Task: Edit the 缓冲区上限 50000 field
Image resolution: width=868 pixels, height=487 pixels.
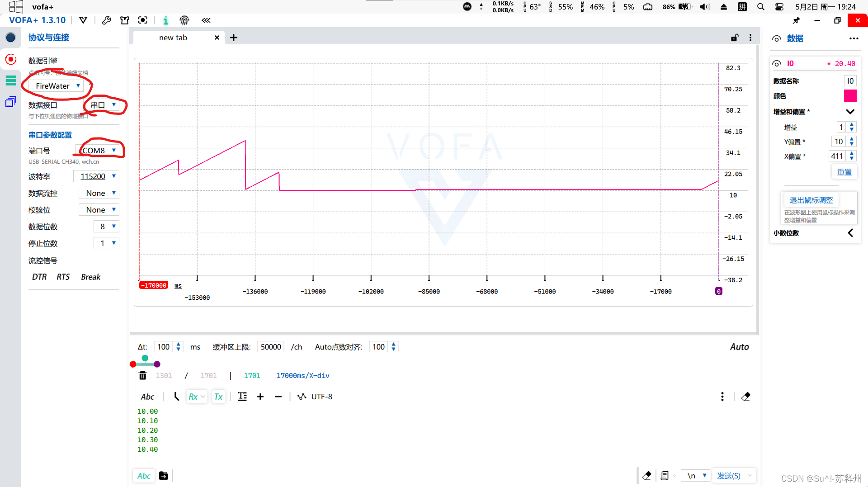Action: pos(271,347)
